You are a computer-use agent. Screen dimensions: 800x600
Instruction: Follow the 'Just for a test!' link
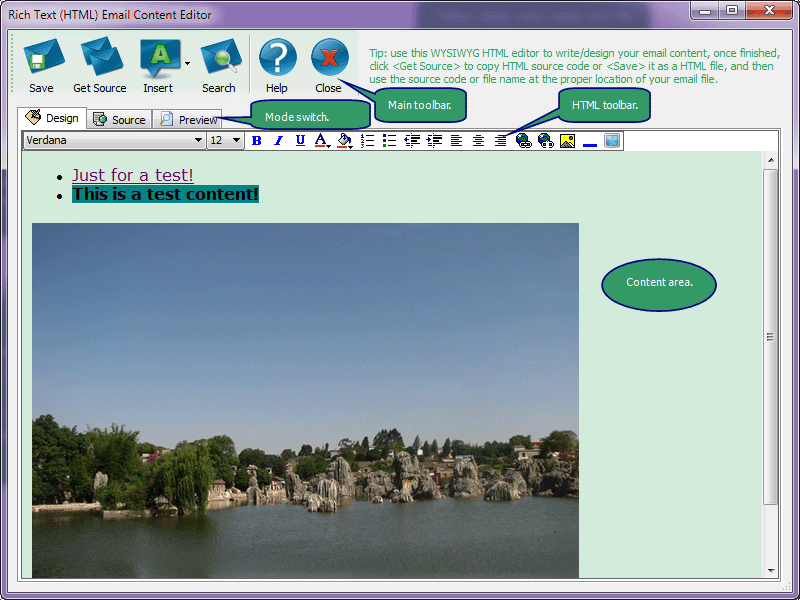coord(133,175)
